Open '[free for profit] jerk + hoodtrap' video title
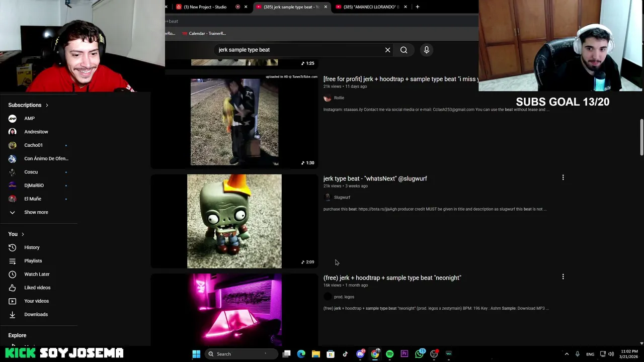 tap(400, 79)
